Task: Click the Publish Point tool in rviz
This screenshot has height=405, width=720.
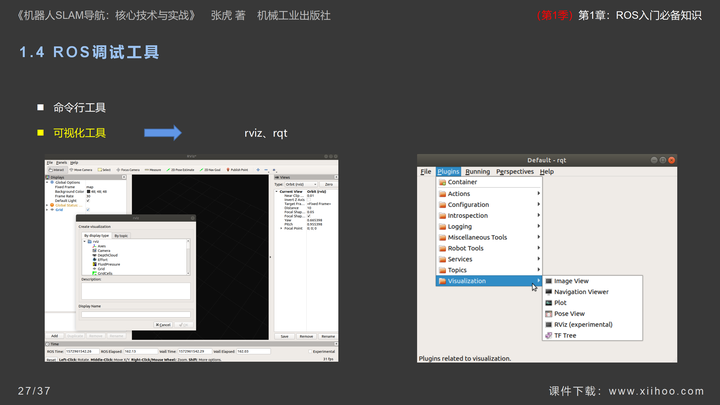Action: [237, 170]
